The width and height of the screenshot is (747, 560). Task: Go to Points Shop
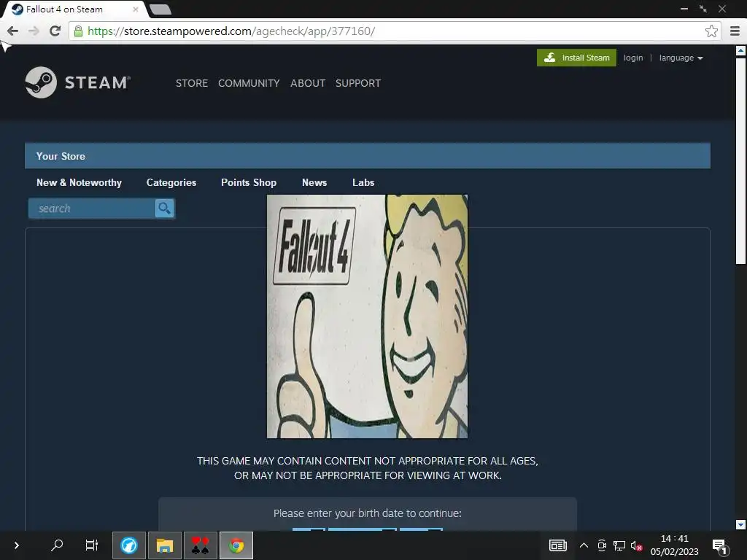[x=249, y=182]
